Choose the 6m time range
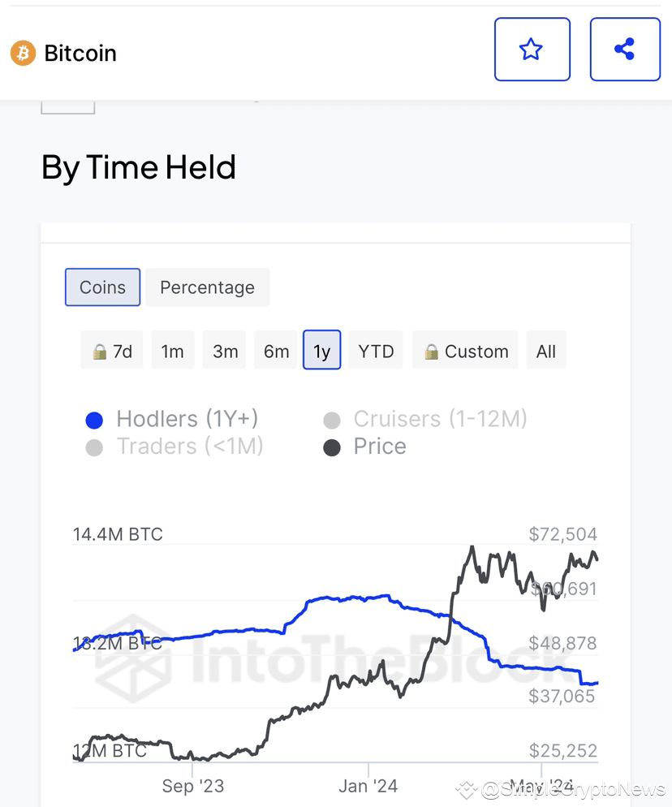Screen dimensions: 672x807 276,352
